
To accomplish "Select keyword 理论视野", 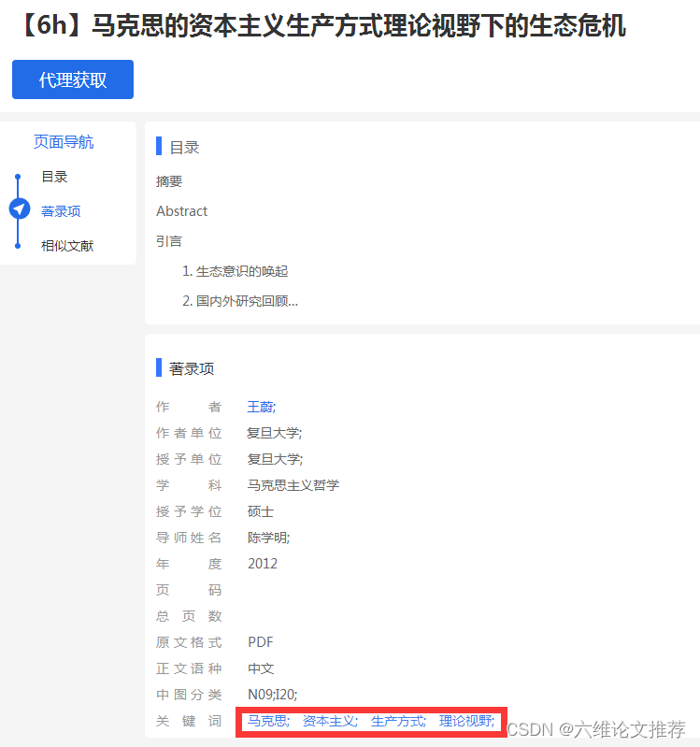I will (x=466, y=721).
